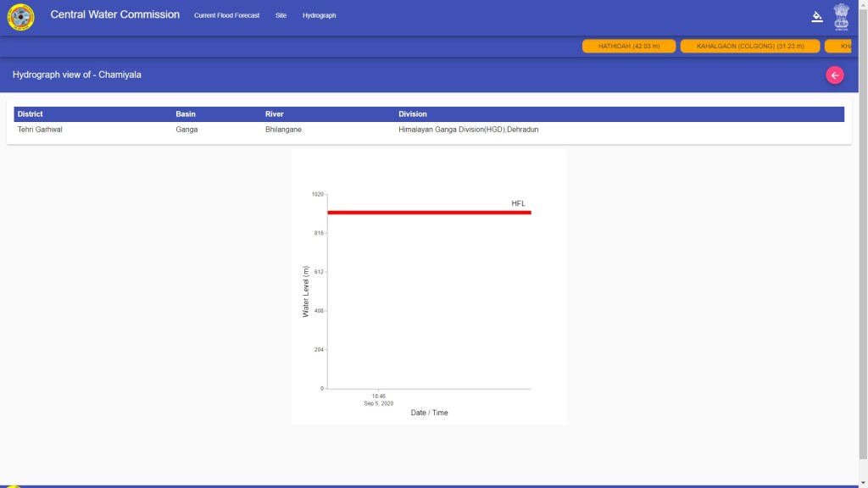Open the Current Flood Forecast menu
Image resolution: width=868 pixels, height=488 pixels.
226,15
